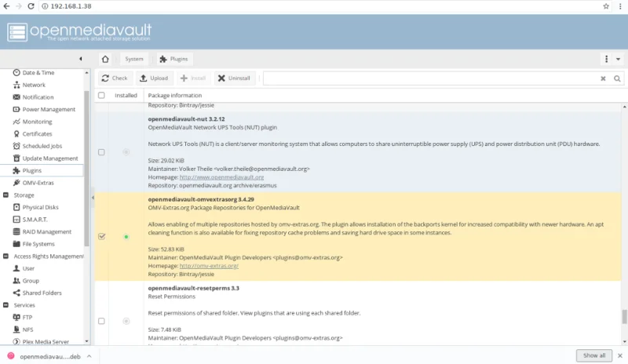Select Power Management icon
Image resolution: width=628 pixels, height=364 pixels.
click(x=16, y=109)
